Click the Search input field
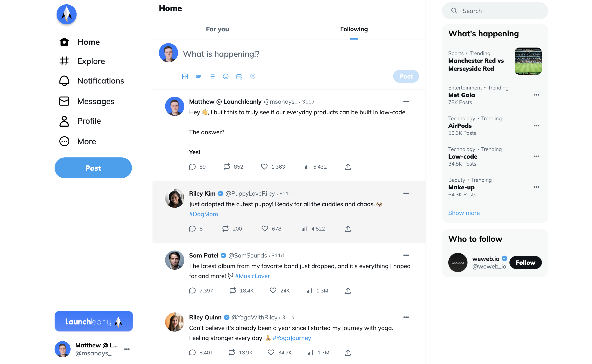The width and height of the screenshot is (592, 364). pos(495,11)
